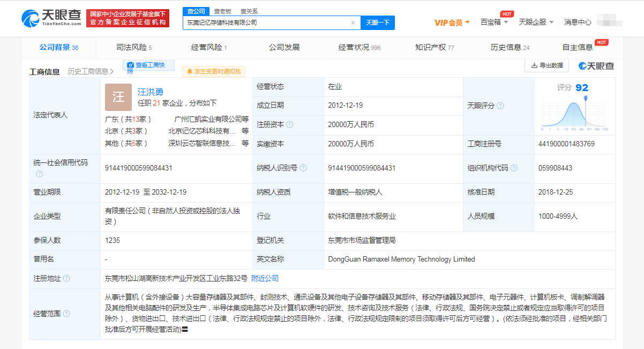Clear the company search box with the X icon
Viewport: 644px width, 349px height.
[353, 23]
